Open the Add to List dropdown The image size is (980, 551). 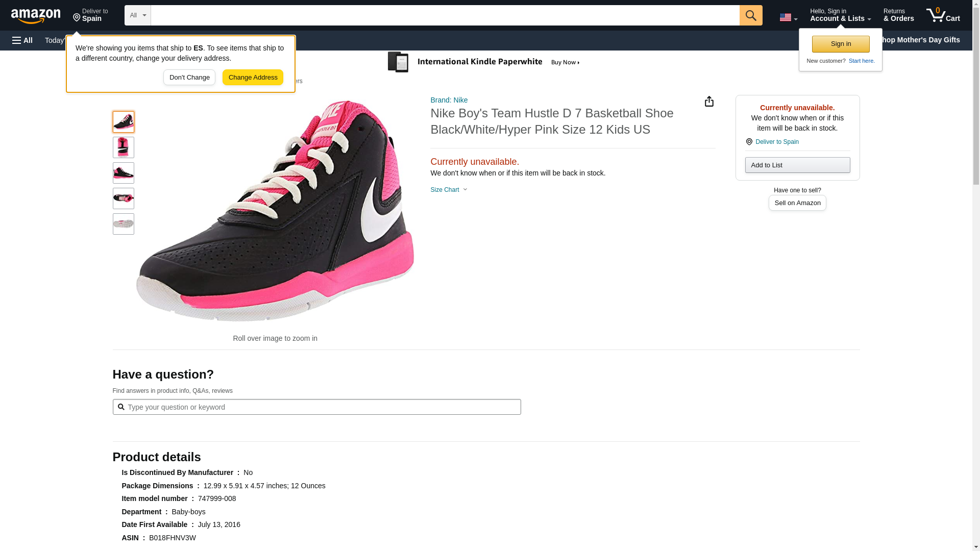pyautogui.click(x=797, y=165)
